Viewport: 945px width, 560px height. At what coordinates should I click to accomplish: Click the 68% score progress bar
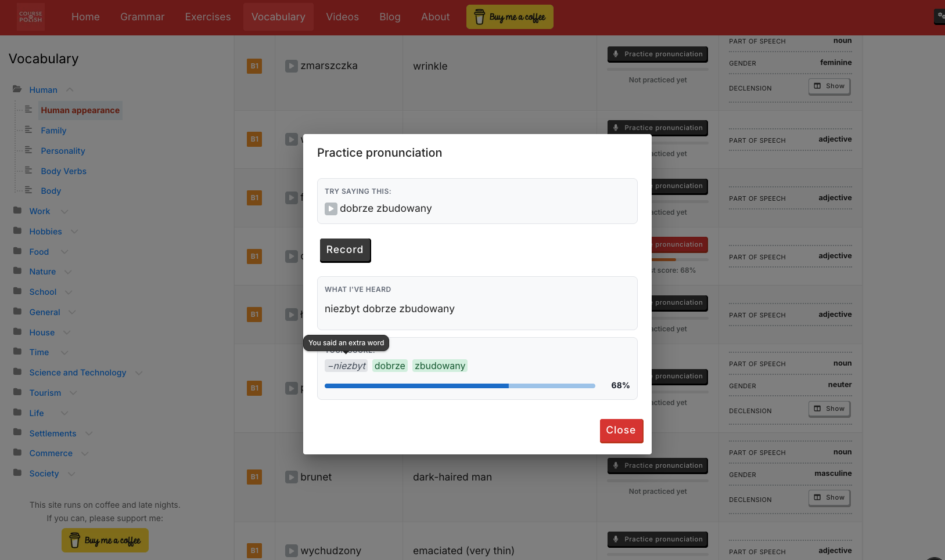[460, 386]
